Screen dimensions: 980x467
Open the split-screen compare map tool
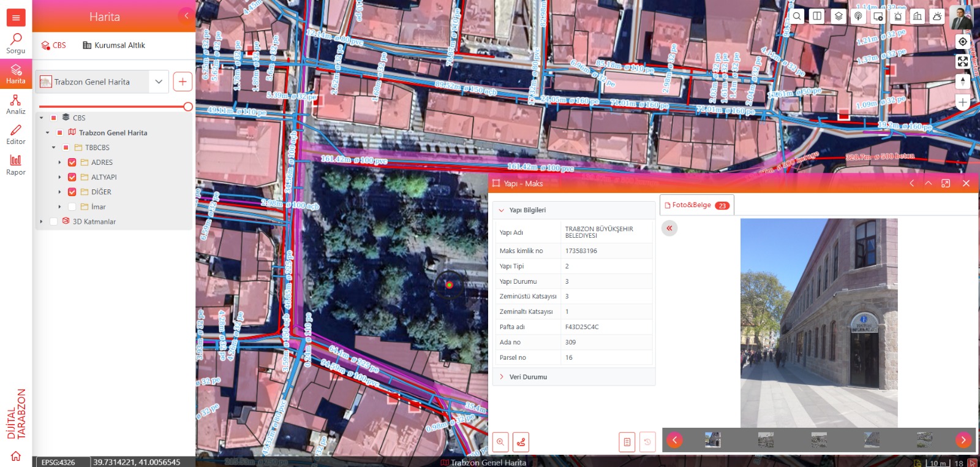tap(817, 17)
